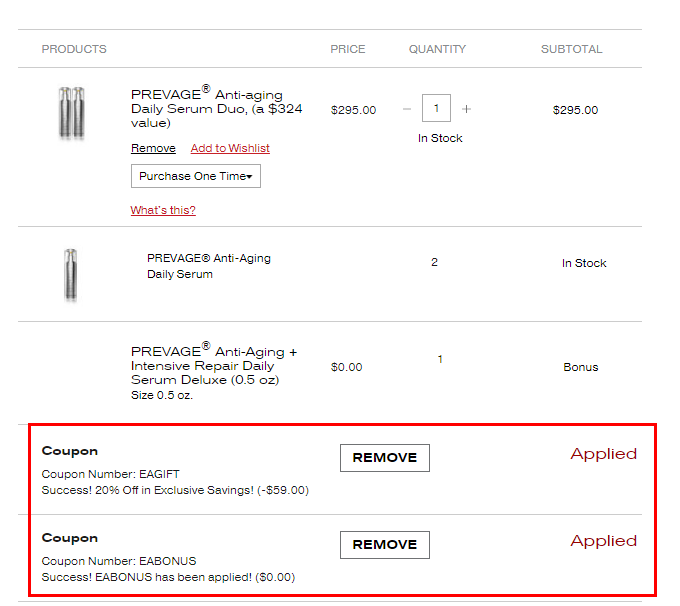Select the PREVAGE Anti-Aging Daily Serum name
The height and width of the screenshot is (606, 680).
pos(209,266)
